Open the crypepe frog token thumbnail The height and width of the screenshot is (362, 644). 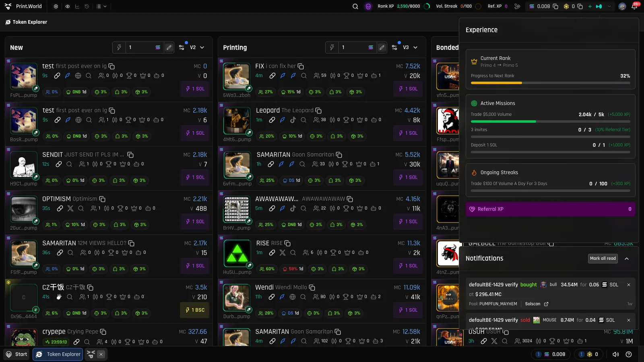24,338
